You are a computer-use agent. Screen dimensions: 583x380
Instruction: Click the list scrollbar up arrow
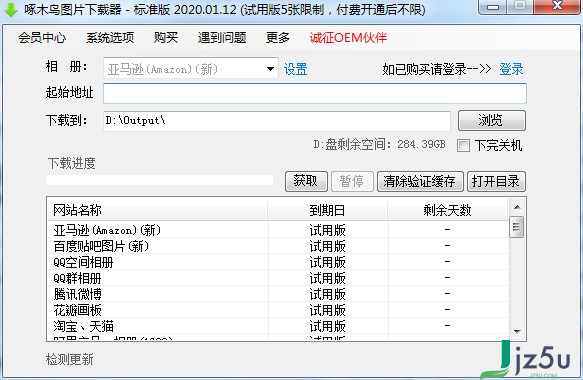tap(517, 207)
